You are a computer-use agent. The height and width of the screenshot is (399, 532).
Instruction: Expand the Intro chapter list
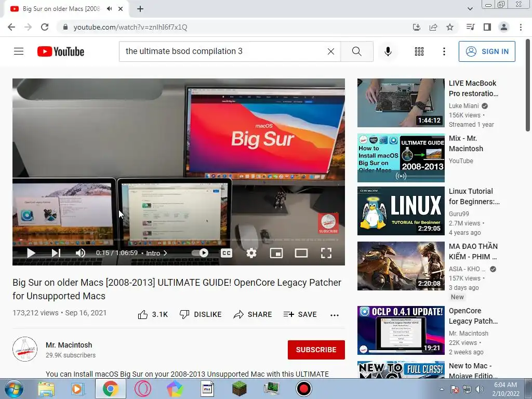(156, 253)
